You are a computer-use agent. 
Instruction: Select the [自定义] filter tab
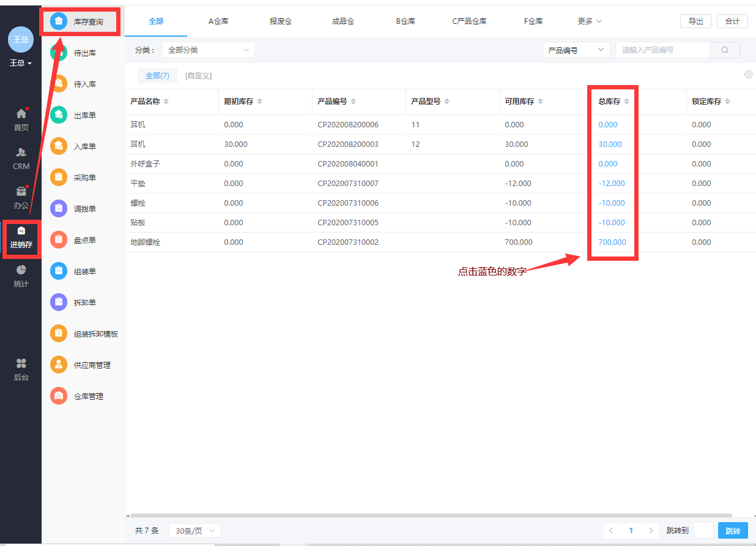point(198,76)
